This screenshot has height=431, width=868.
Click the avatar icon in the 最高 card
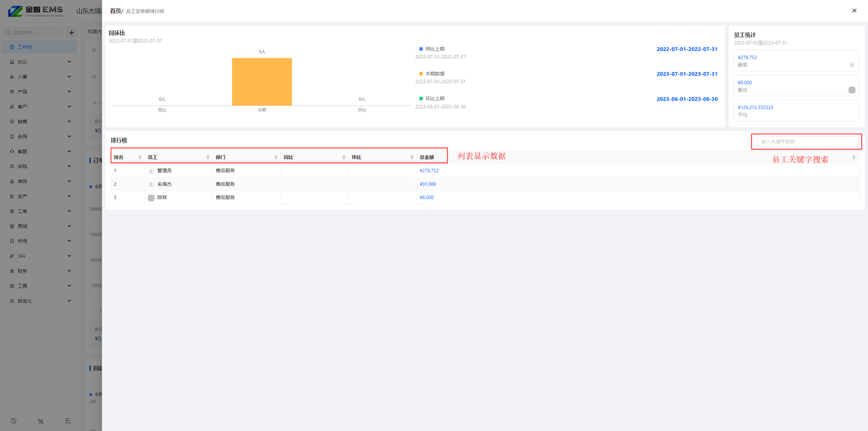852,65
